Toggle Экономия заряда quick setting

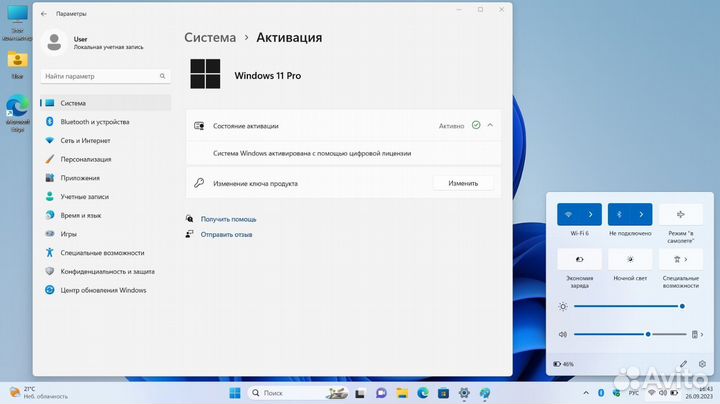click(579, 259)
